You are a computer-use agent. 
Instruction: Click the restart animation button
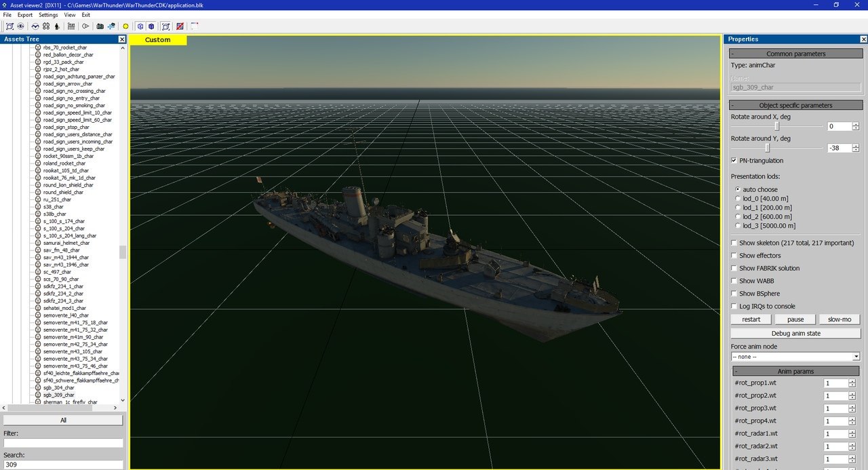coord(751,319)
